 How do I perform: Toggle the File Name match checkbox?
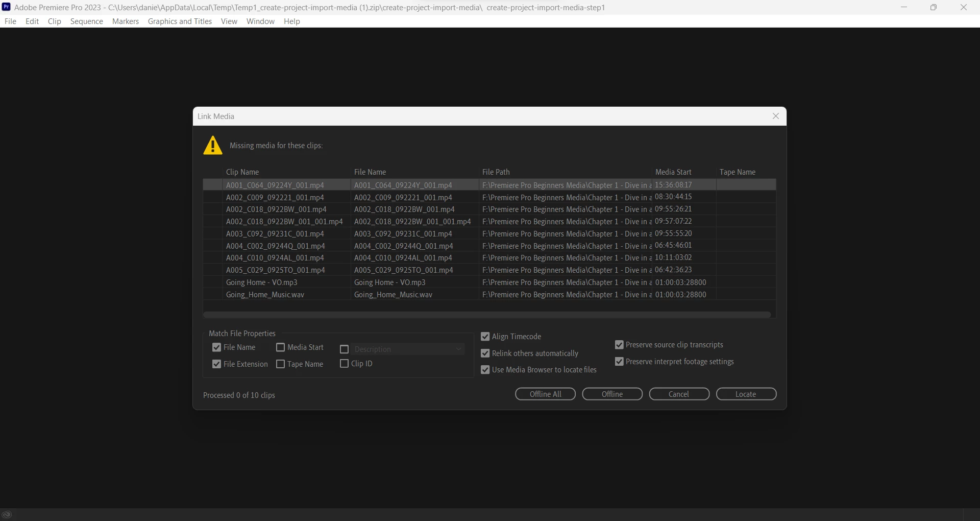216,347
